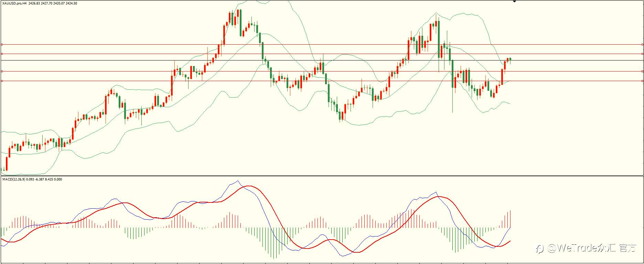The width and height of the screenshot is (644, 264).
Task: Select right anchor of second red horizontal line
Action: tap(643, 54)
